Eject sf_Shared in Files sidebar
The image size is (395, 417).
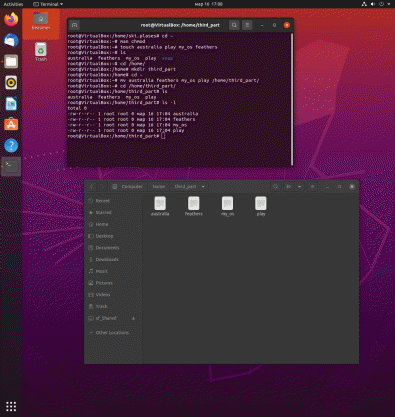tap(134, 318)
